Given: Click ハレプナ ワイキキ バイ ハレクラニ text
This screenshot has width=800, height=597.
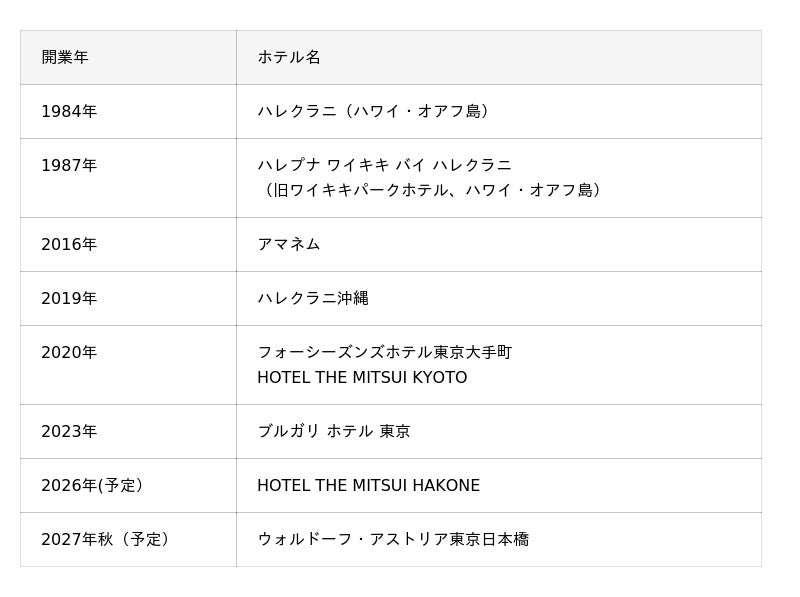Looking at the screenshot, I should (x=384, y=165).
